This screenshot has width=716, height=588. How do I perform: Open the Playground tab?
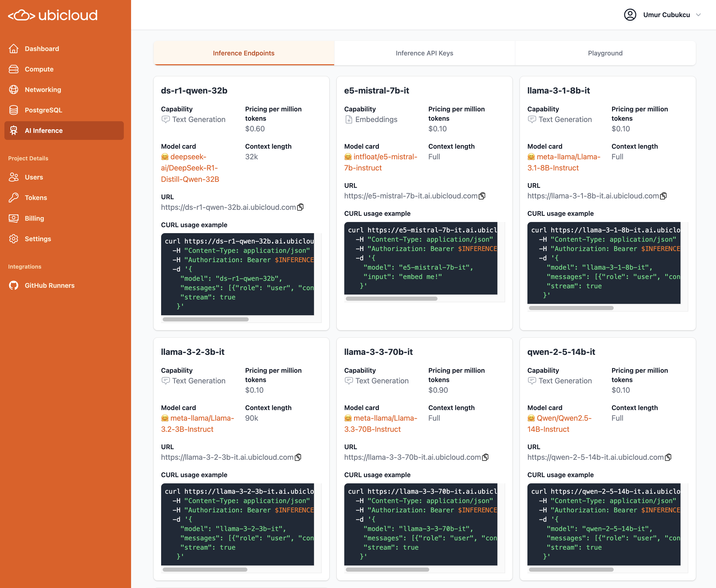tap(605, 53)
